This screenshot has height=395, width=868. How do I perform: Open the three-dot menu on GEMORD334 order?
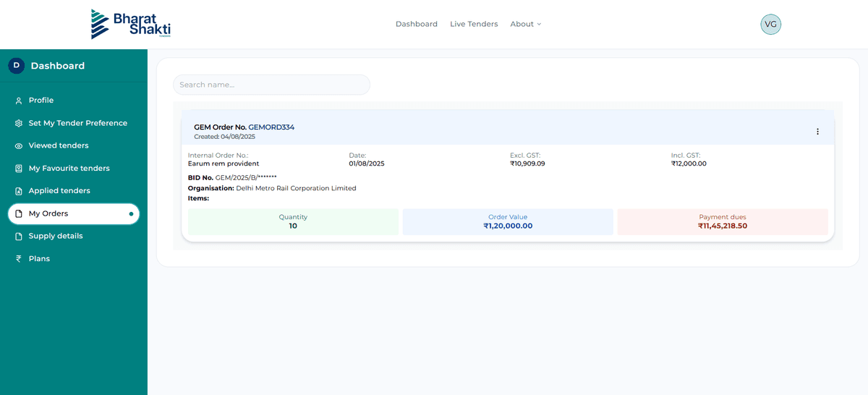[x=817, y=132]
